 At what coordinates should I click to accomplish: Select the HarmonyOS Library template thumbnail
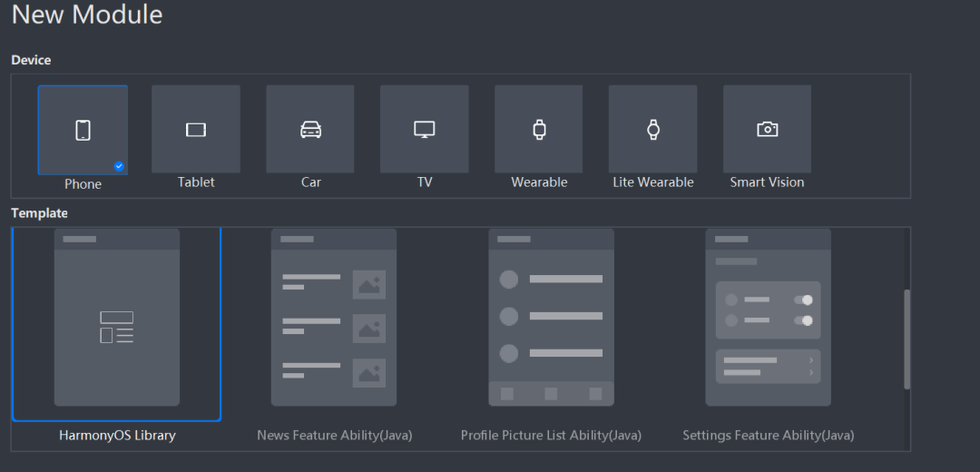pyautogui.click(x=117, y=318)
